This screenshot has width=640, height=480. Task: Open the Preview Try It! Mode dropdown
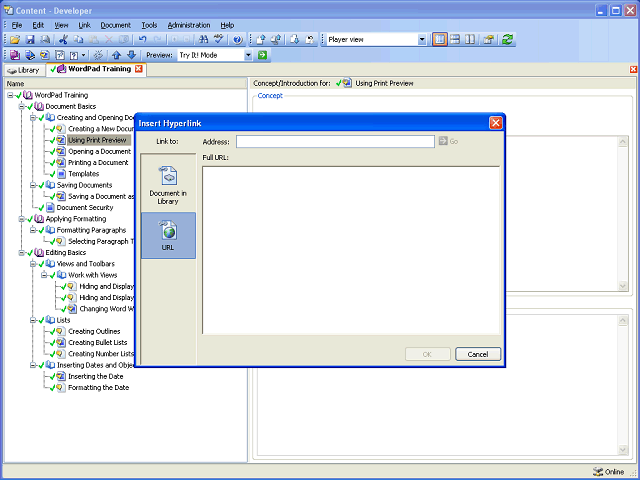click(x=248, y=55)
